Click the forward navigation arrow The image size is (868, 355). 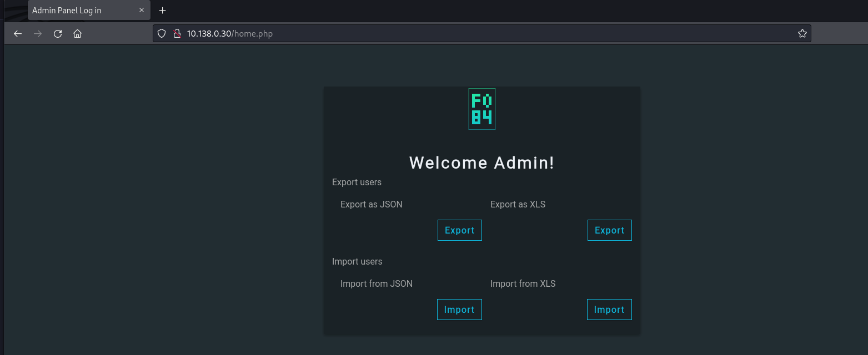tap(38, 34)
